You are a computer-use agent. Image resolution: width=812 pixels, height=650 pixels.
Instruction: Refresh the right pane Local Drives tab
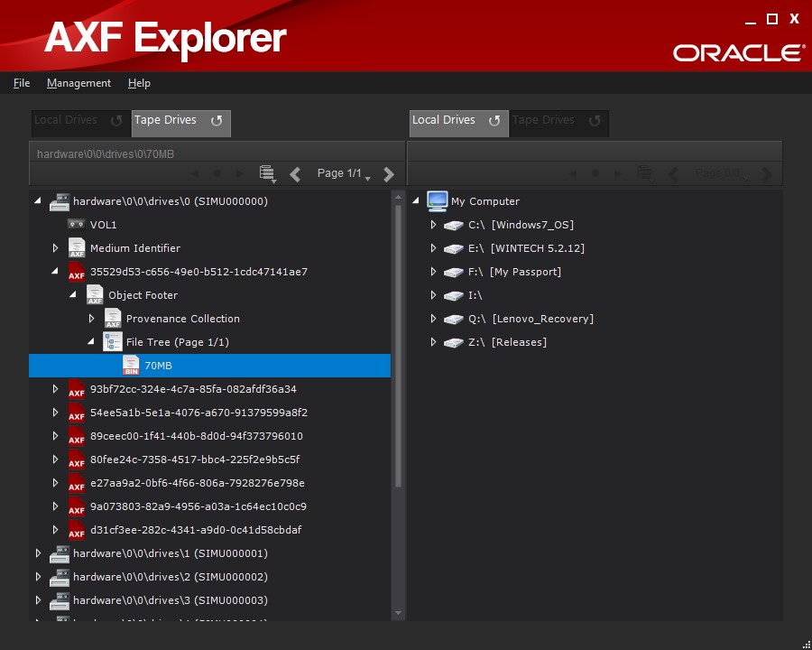coord(494,121)
